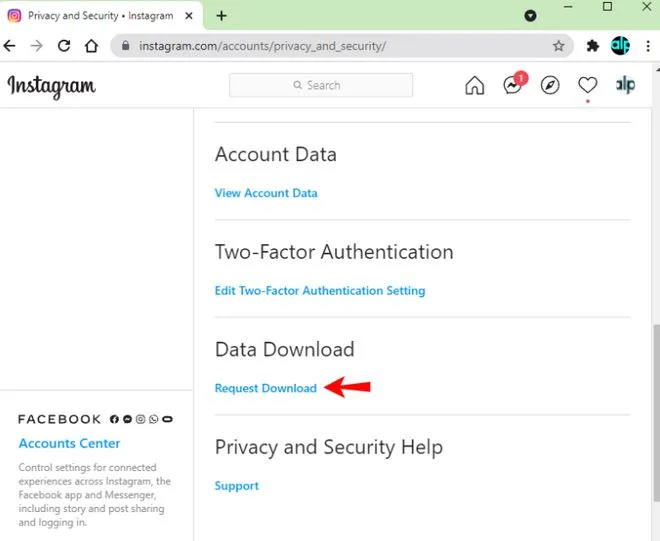Maximize the browser window
Screen dimensions: 660x541
point(607,7)
